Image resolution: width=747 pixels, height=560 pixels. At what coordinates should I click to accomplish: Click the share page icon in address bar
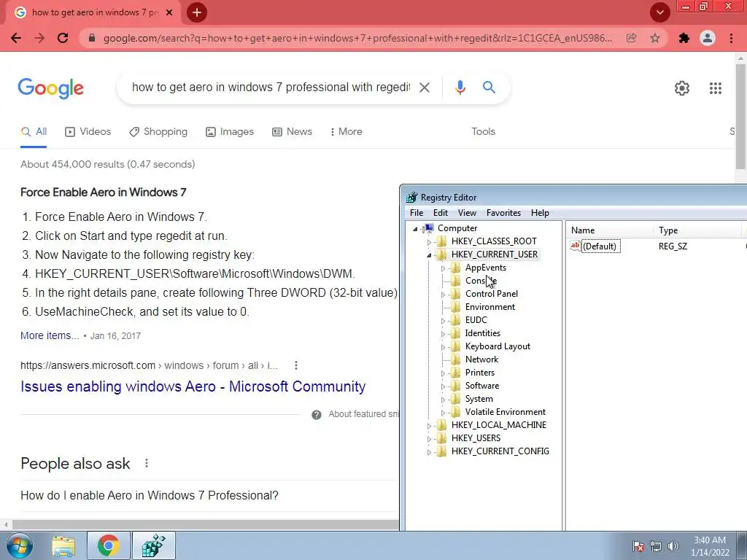tap(631, 38)
